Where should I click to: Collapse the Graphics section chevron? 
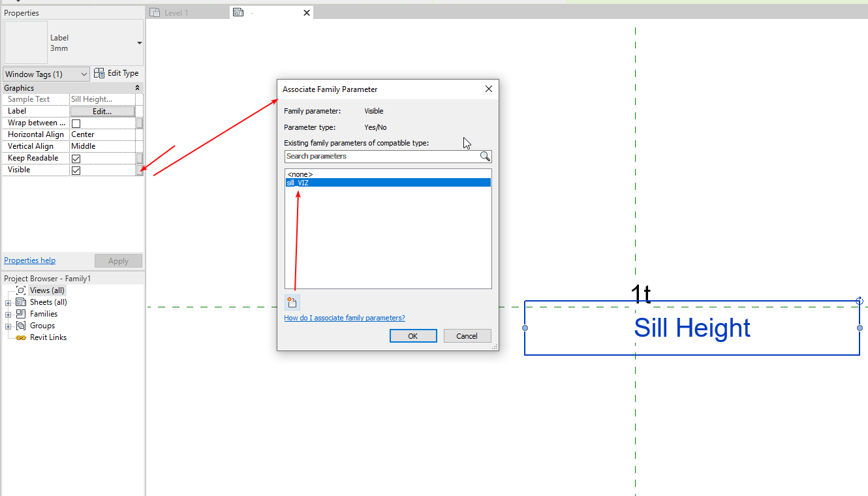137,87
